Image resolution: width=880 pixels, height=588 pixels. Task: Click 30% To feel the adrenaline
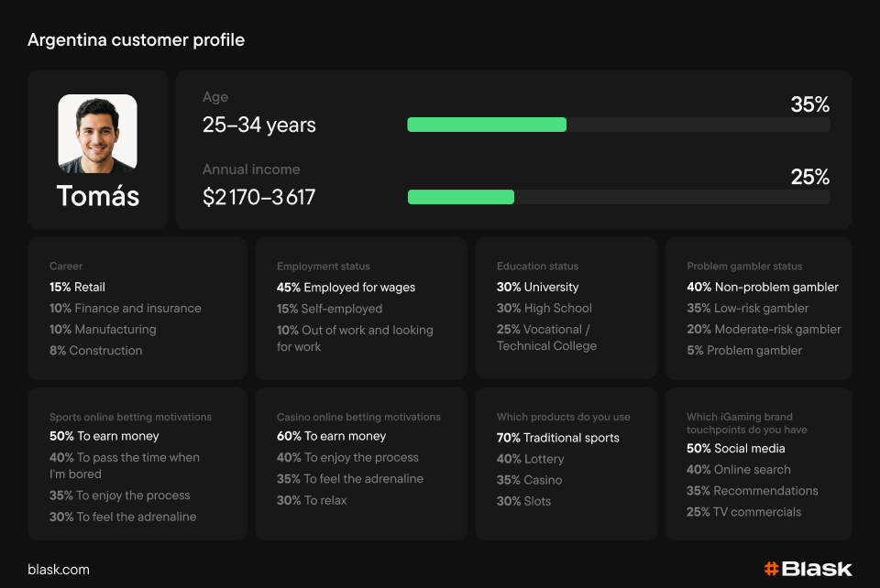point(122,517)
